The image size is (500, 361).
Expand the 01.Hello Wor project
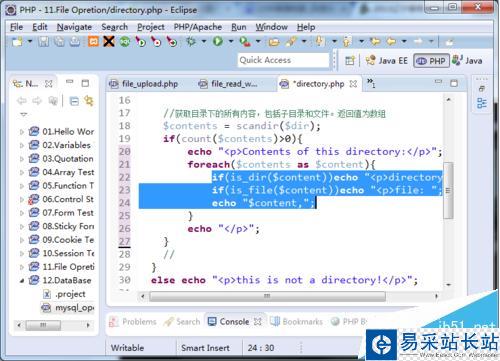coord(22,132)
